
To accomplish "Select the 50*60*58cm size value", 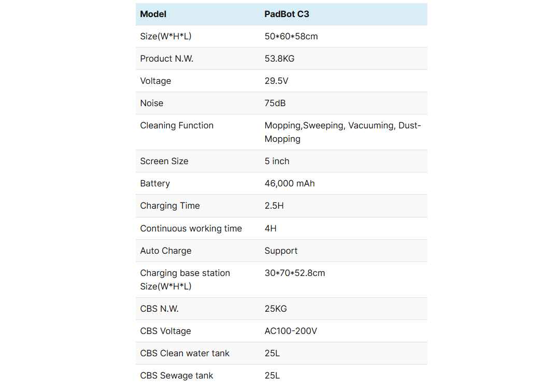I will [291, 36].
